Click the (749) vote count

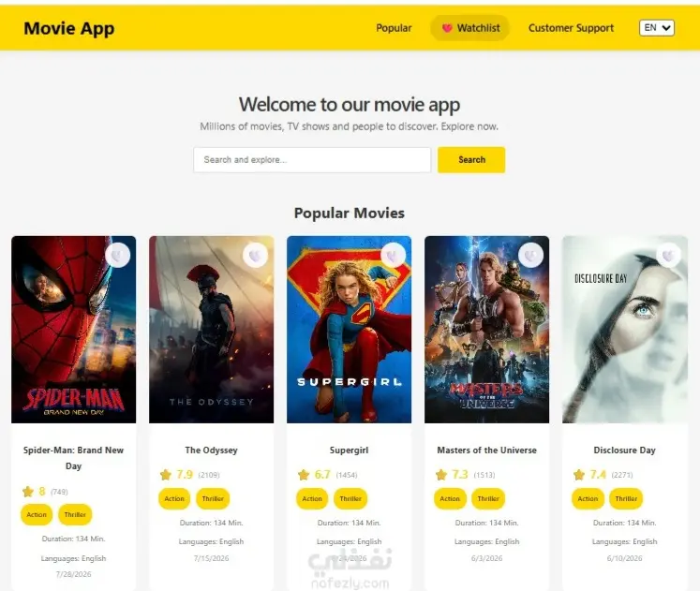click(59, 492)
